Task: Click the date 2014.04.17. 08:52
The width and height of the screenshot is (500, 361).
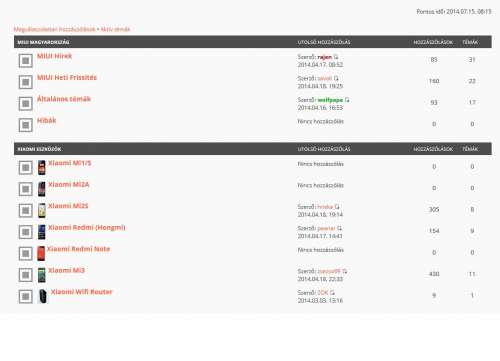Action: click(x=320, y=65)
